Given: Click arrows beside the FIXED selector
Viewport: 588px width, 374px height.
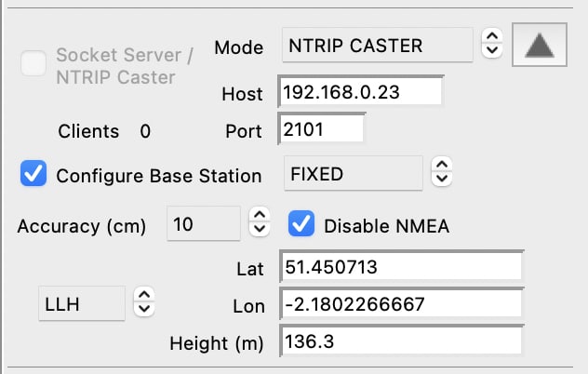Looking at the screenshot, I should pos(442,172).
